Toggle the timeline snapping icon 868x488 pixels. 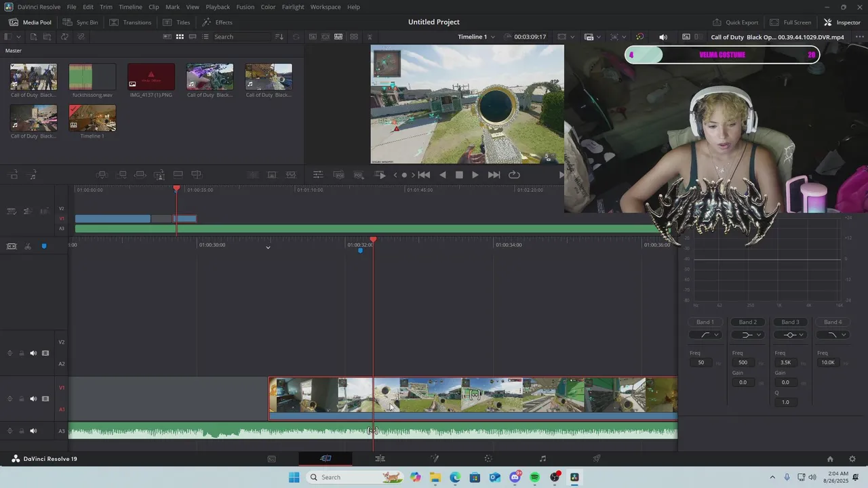pos(12,246)
